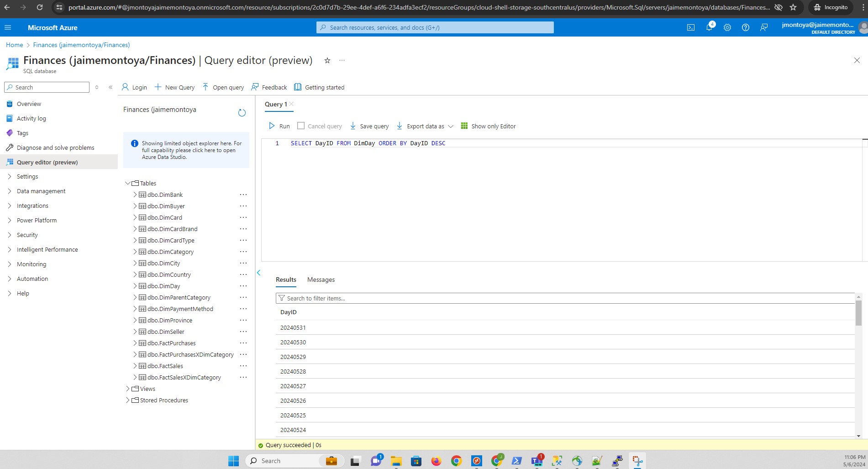Expand the Settings section
868x469 pixels.
pyautogui.click(x=9, y=176)
